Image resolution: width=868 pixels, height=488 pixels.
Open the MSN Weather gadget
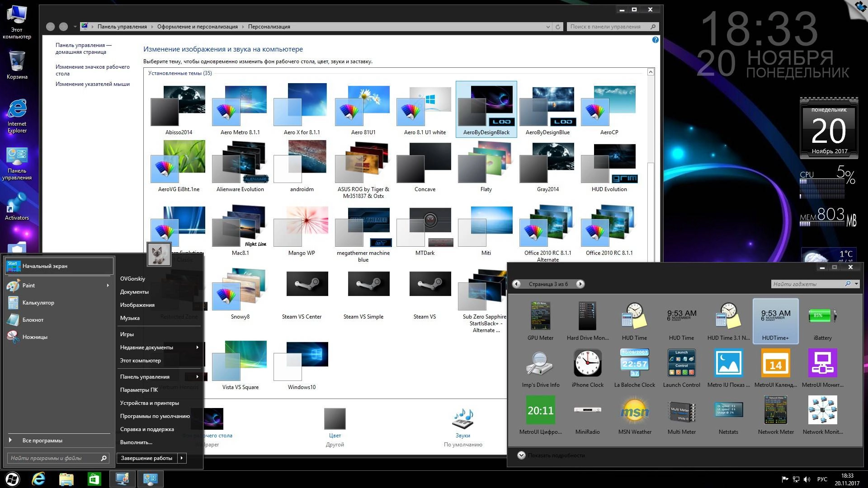[634, 411]
